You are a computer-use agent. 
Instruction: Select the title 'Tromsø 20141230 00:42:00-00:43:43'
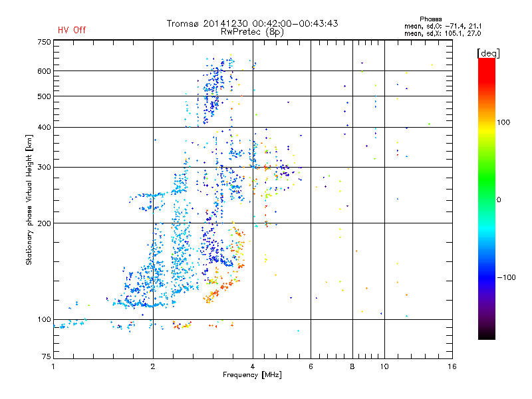coord(252,23)
